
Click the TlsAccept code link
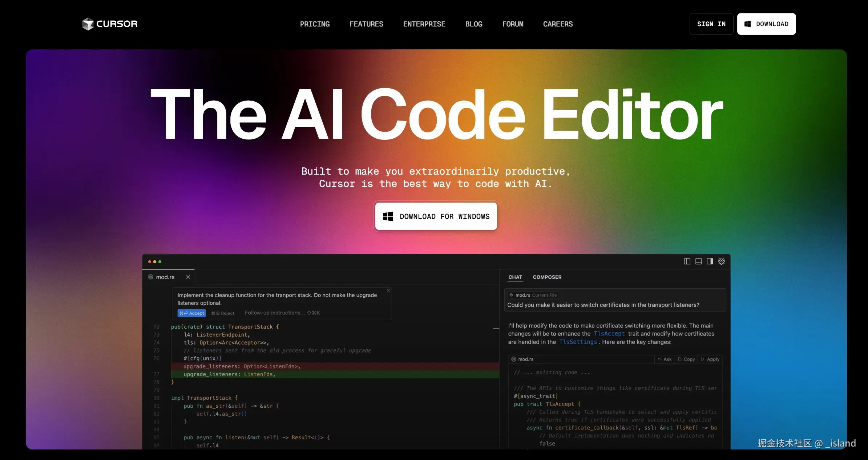[609, 334]
